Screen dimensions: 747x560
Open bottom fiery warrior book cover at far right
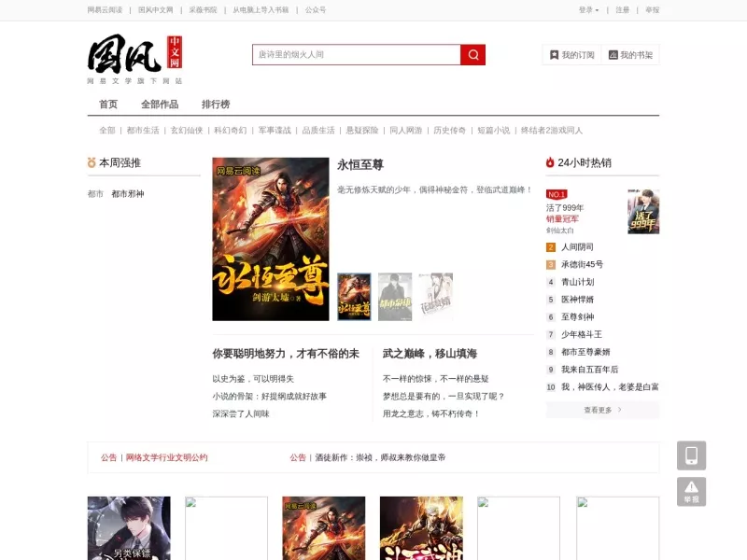421,528
